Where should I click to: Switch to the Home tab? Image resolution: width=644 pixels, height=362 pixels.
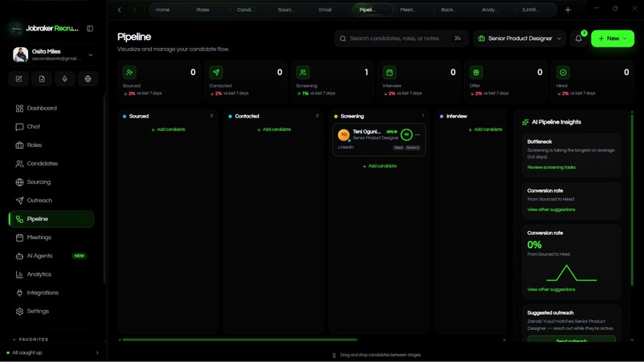[163, 10]
